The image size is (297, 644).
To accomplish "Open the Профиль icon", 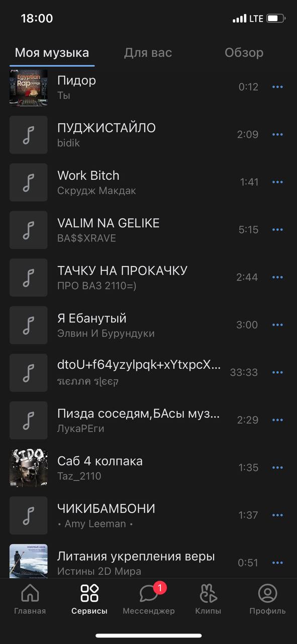I will coord(267,594).
